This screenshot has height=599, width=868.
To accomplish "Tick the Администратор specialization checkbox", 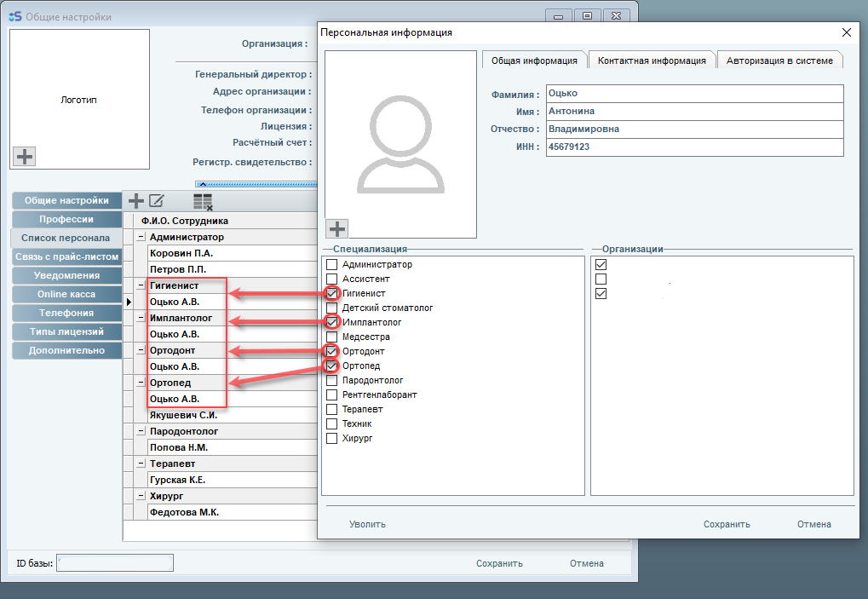I will (x=332, y=264).
